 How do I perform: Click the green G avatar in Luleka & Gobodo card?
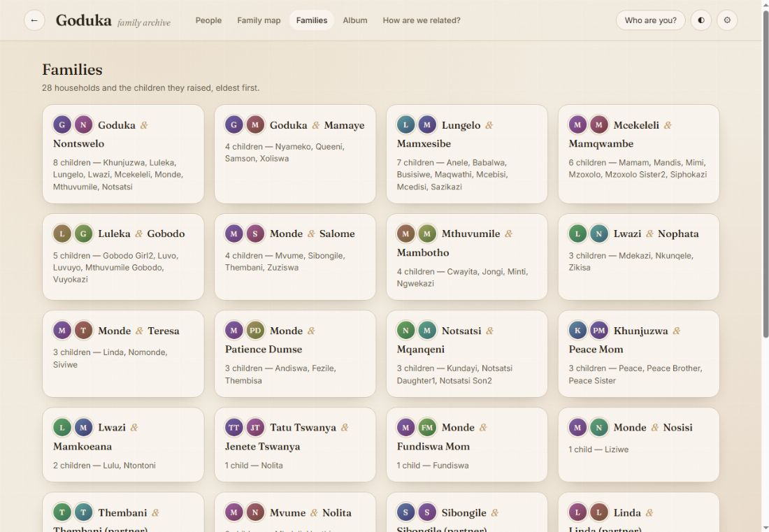click(x=83, y=233)
